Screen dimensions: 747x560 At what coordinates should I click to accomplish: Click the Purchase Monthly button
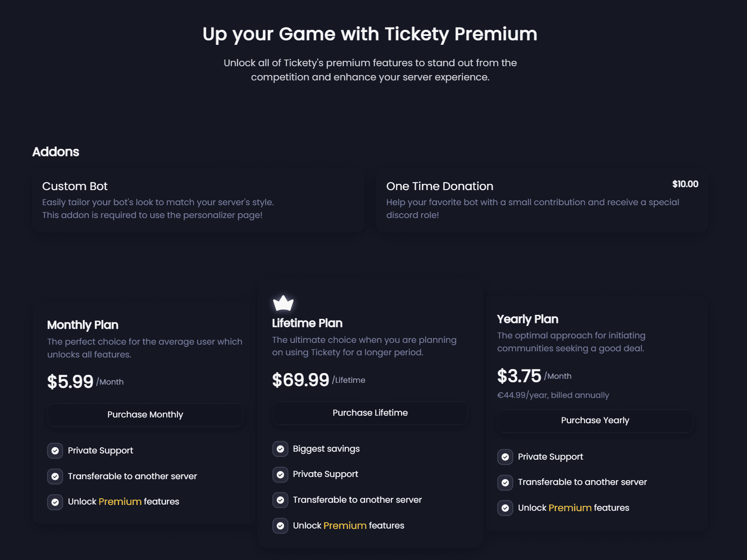pyautogui.click(x=145, y=414)
